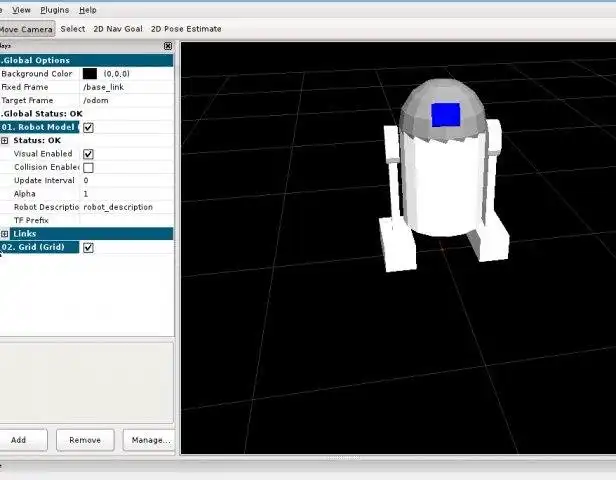Select the 01. Robot Model display
616x480 pixels.
tap(39, 127)
